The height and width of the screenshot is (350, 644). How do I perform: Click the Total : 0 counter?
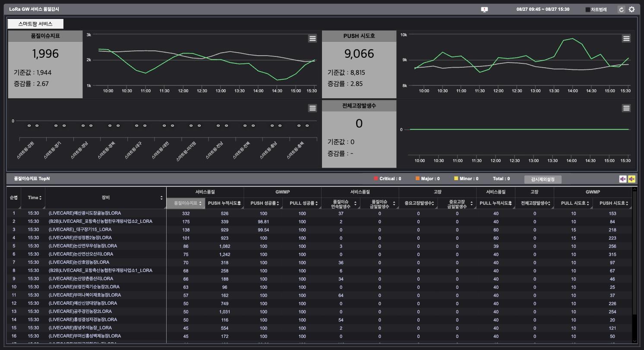[501, 178]
